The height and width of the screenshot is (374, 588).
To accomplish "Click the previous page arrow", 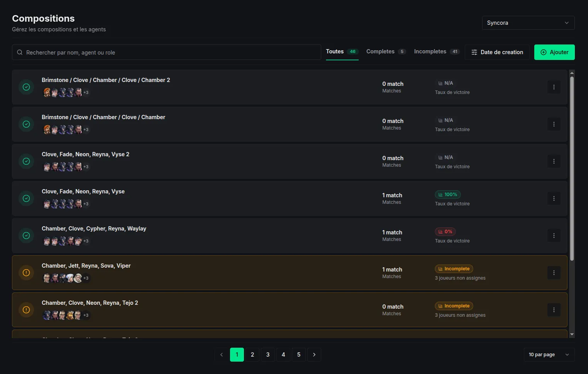I will coord(222,355).
